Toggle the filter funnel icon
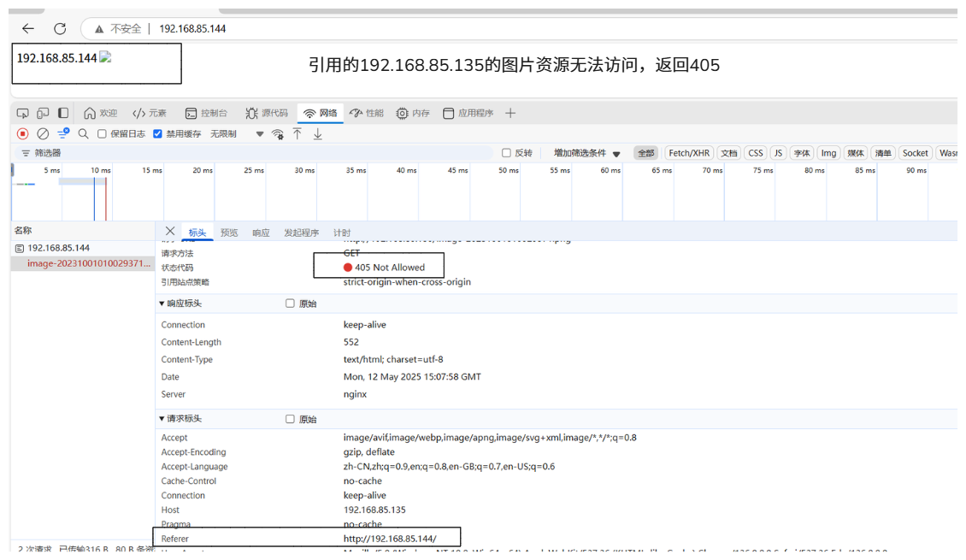This screenshot has height=560, width=966. pos(63,133)
